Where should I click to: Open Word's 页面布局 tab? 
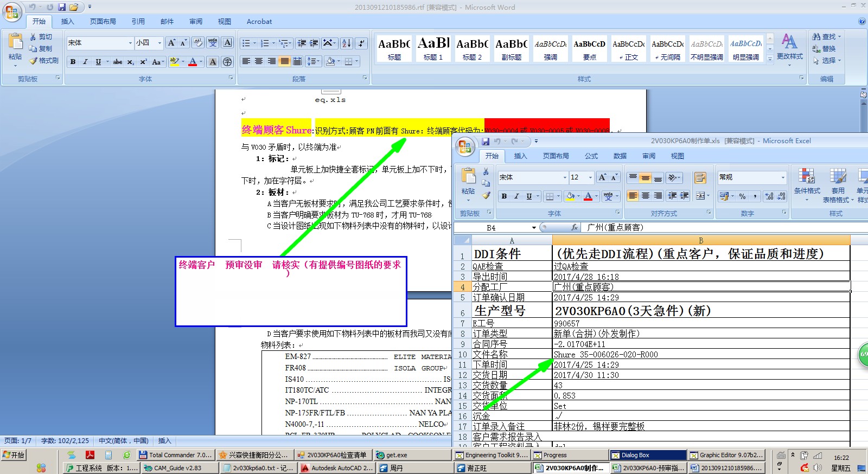[103, 22]
